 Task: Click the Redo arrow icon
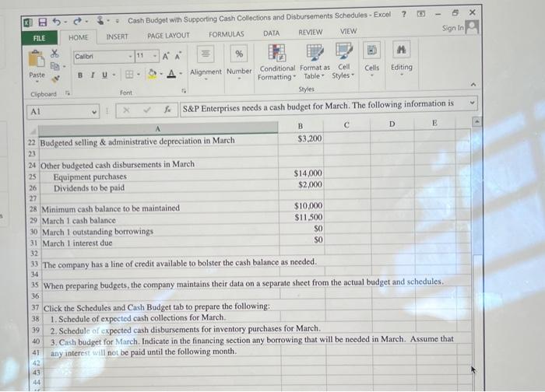77,22
